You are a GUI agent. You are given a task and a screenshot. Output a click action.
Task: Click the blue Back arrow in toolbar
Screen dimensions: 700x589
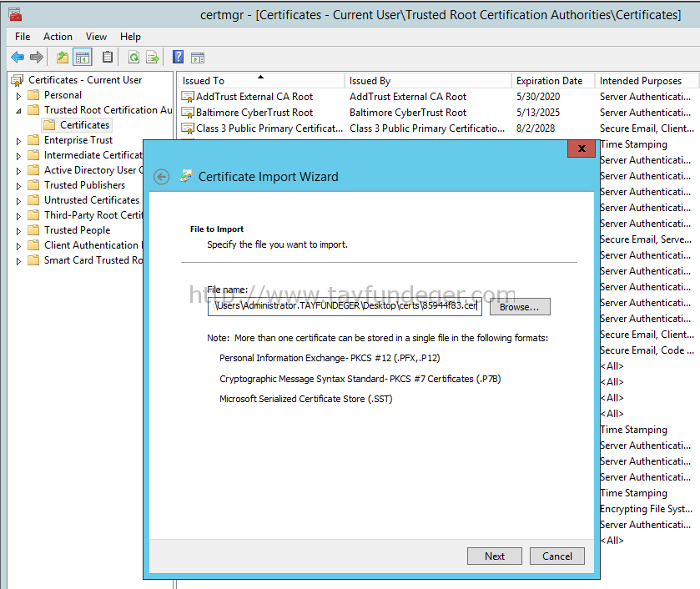tap(18, 58)
